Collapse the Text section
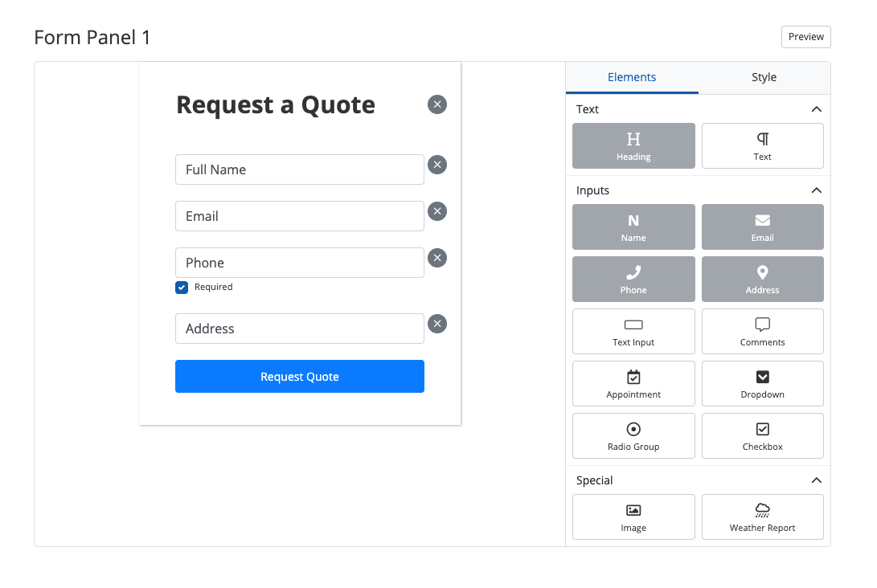The image size is (877, 588). click(816, 109)
